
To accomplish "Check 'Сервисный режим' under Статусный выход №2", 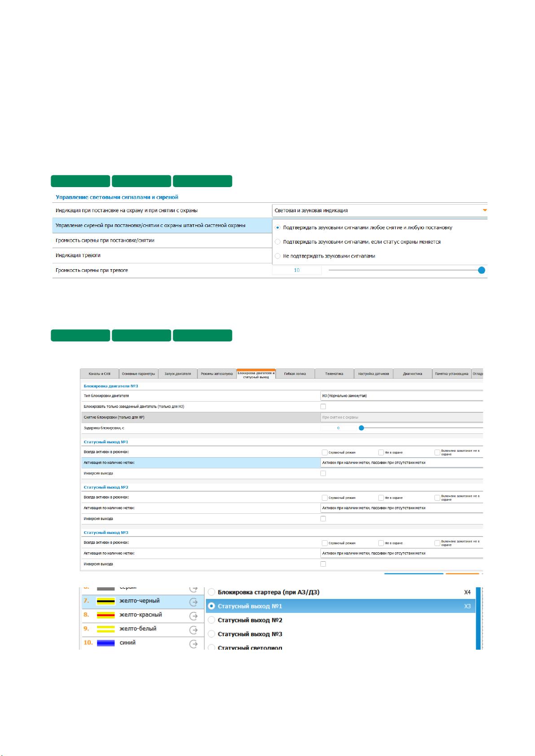I will 325,498.
